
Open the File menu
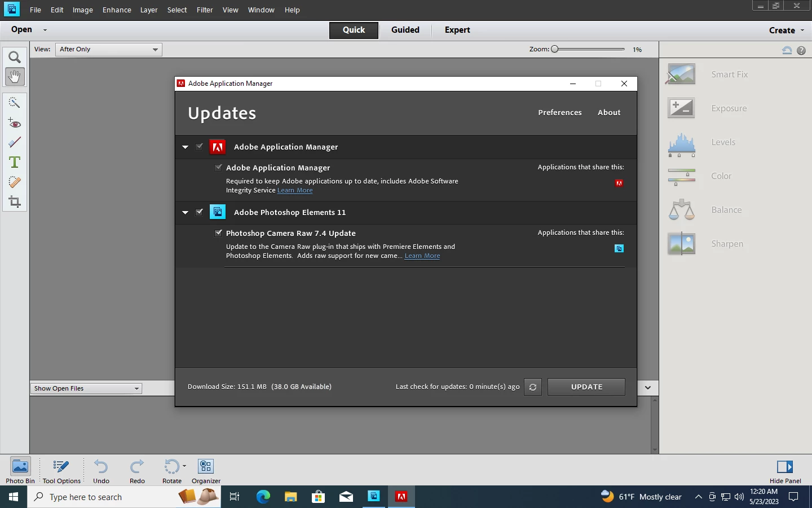click(36, 10)
